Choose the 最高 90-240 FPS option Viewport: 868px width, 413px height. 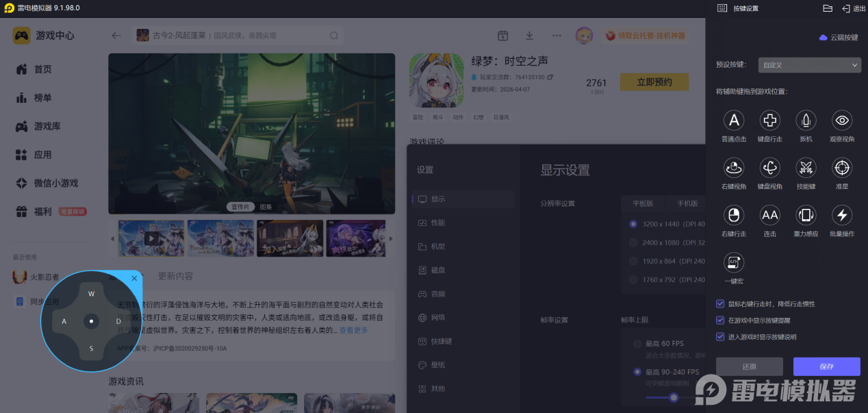638,372
